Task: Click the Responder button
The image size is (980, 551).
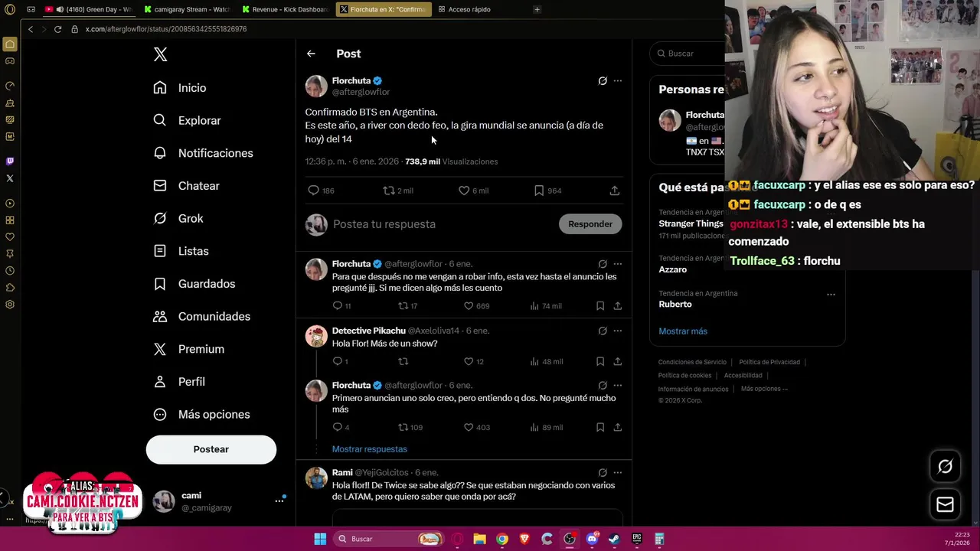Action: click(590, 224)
